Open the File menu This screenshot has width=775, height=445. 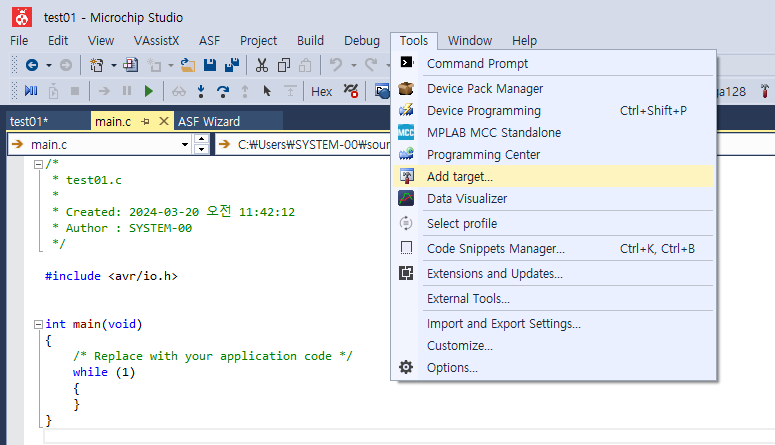coord(19,41)
